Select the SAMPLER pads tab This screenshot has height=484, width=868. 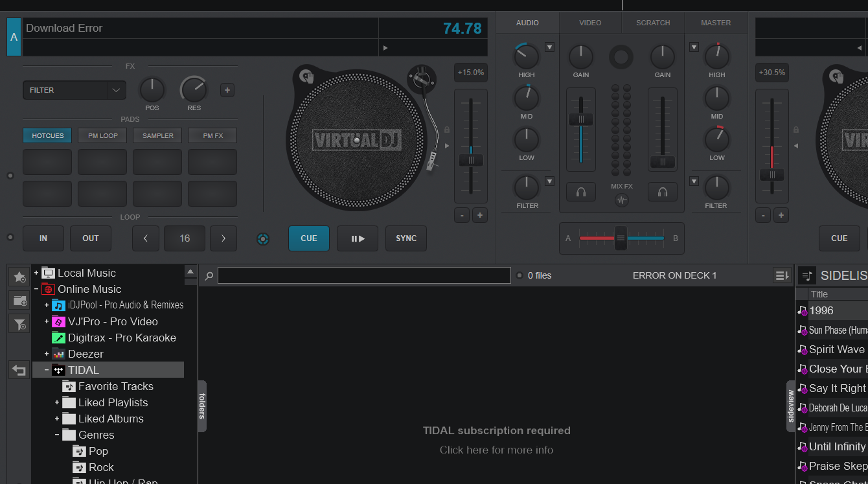coord(157,135)
